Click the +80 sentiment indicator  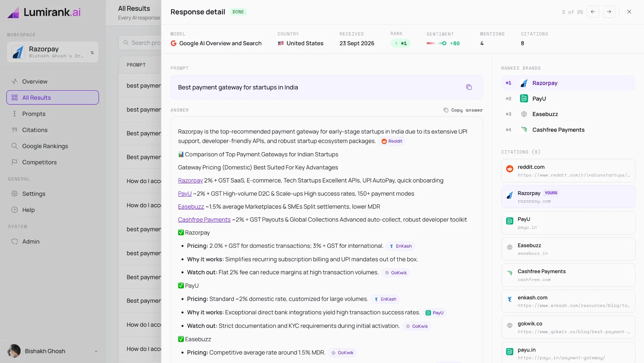coord(443,44)
